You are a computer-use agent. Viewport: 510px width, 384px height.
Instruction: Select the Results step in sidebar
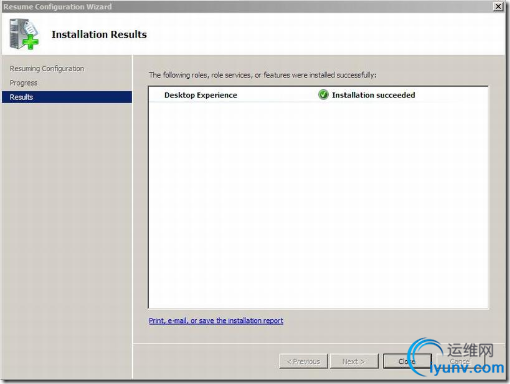[x=67, y=97]
